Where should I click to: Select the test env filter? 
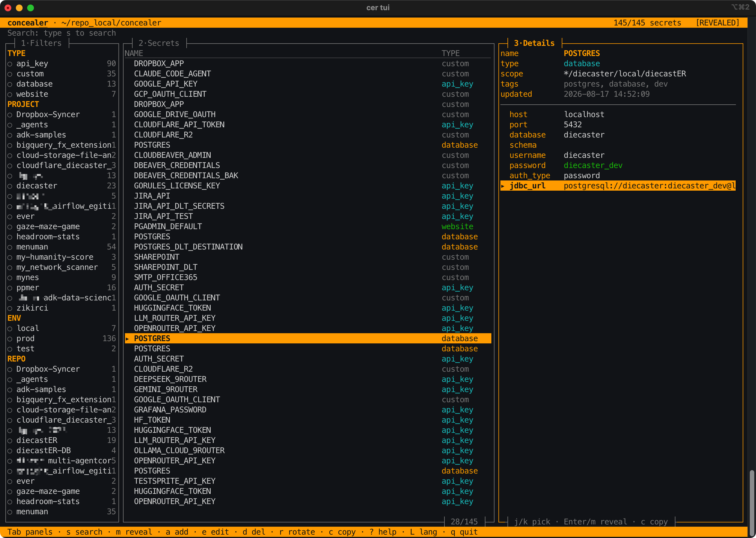click(x=62, y=349)
